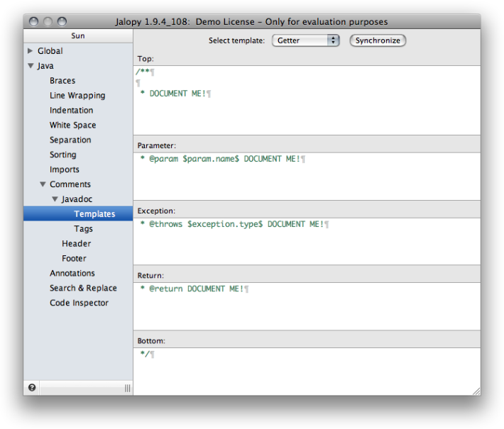Open Search & Replace settings
This screenshot has width=504, height=429.
point(83,288)
